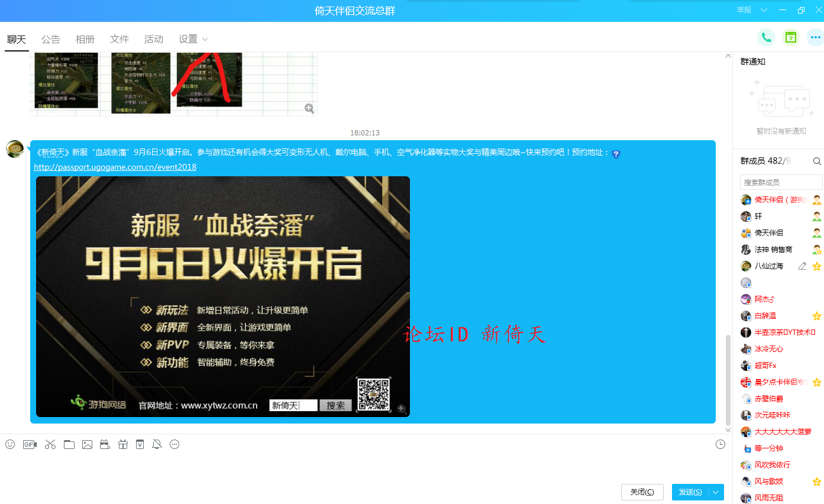The height and width of the screenshot is (504, 824).
Task: Open the emoji smiley picker
Action: coord(9,444)
